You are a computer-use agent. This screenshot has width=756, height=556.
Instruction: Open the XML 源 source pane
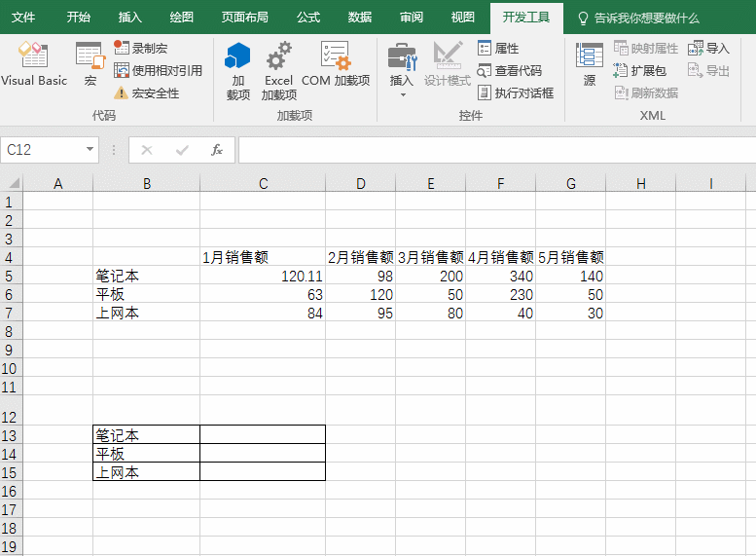click(590, 63)
